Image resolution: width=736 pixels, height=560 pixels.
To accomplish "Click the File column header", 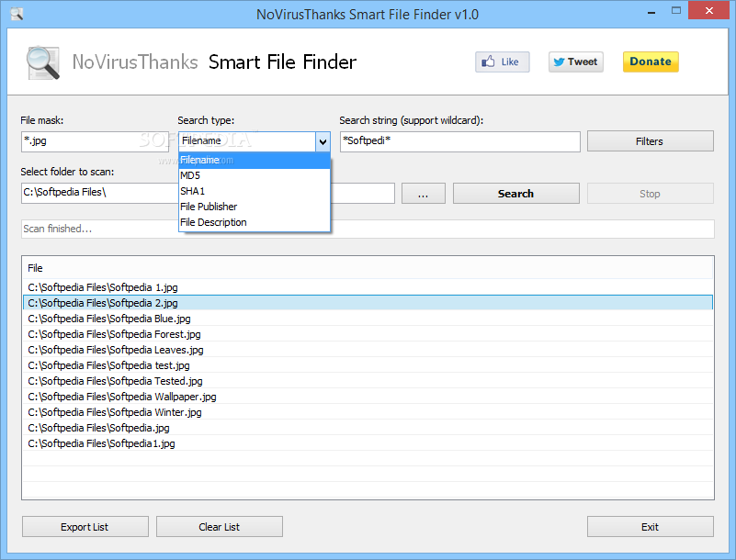I will 368,268.
